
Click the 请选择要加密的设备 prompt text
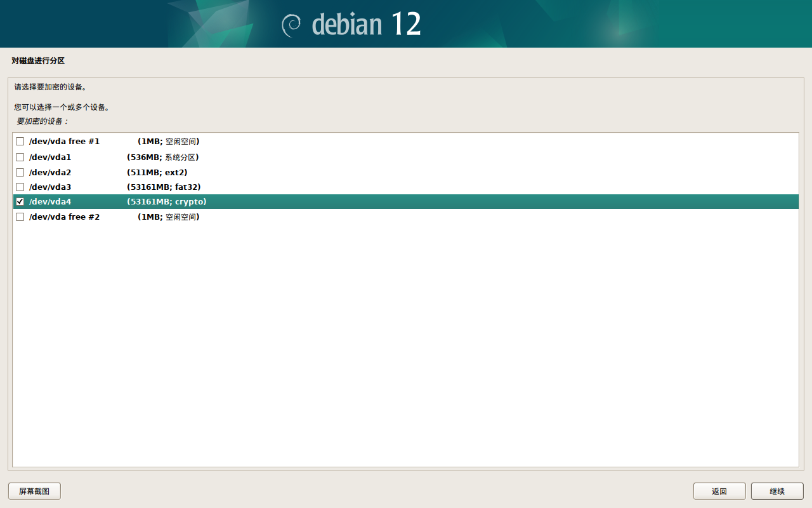50,87
